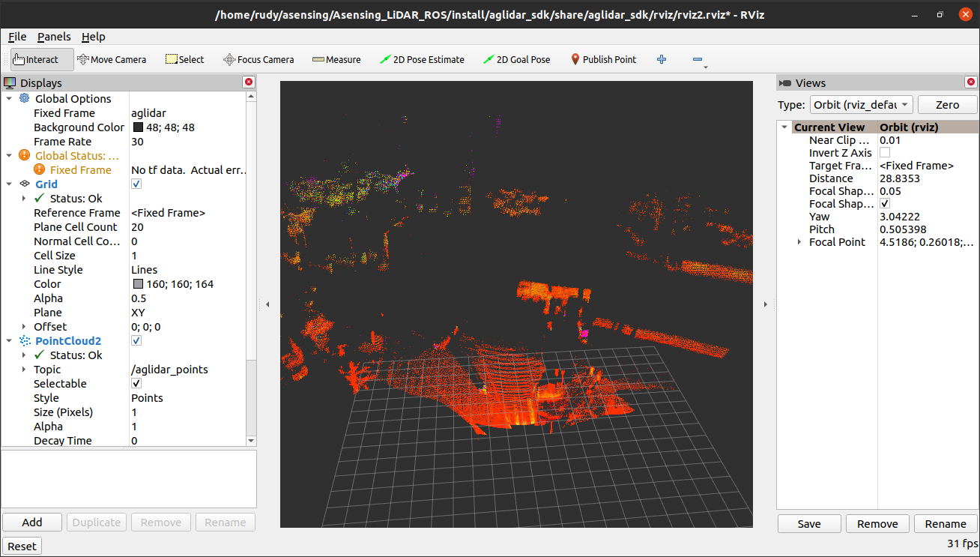
Task: Open the view Type dropdown
Action: click(x=861, y=104)
